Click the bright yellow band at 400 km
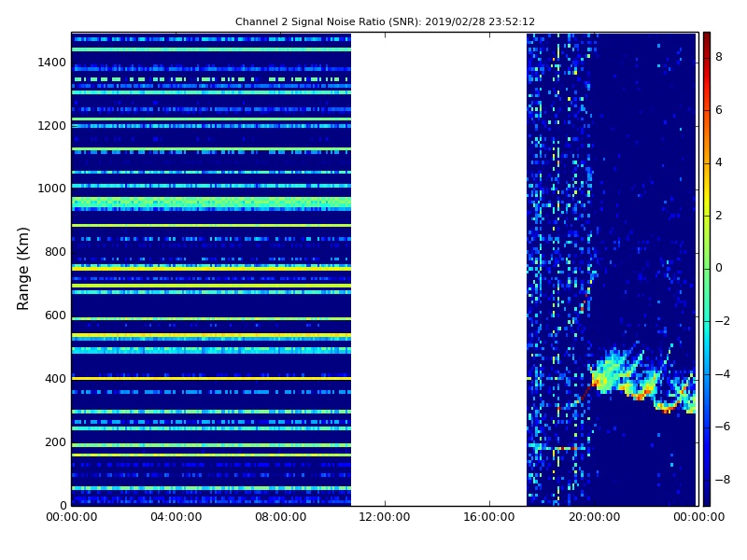 211,379
